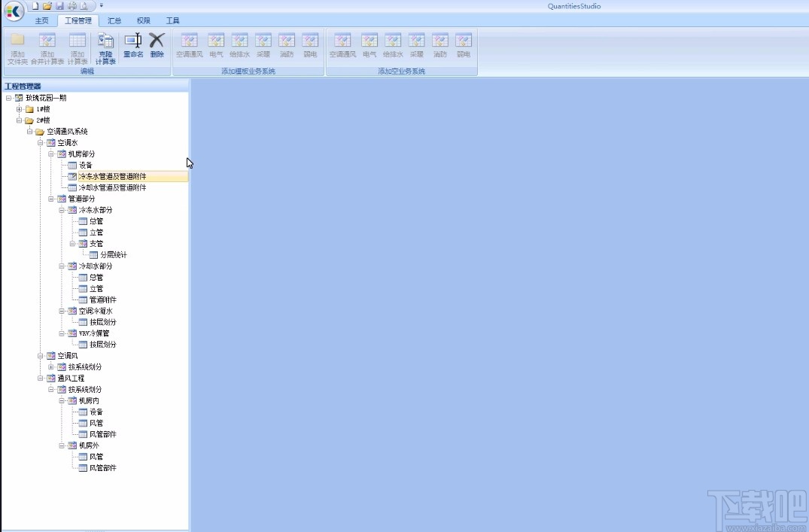809x532 pixels.
Task: Collapse the 管道部分 tree node
Action: [x=51, y=199]
